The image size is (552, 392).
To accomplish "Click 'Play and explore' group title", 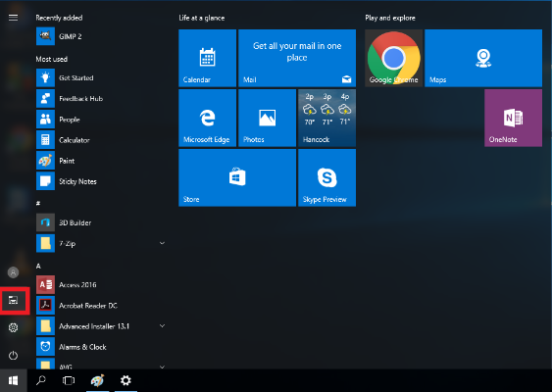I will pos(390,18).
